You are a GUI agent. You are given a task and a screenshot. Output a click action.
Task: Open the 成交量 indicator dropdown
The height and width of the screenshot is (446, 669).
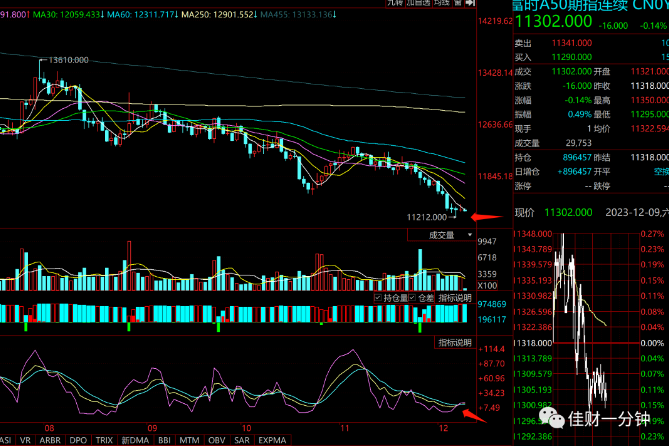coord(441,235)
